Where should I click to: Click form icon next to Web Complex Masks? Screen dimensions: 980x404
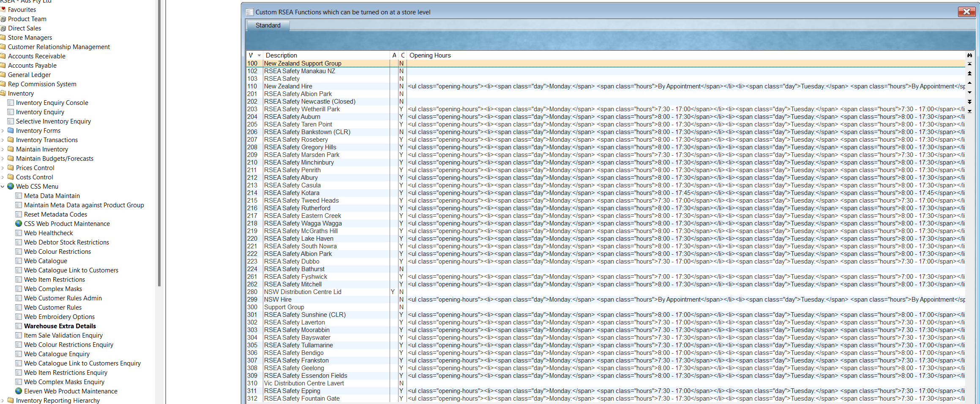pyautogui.click(x=19, y=289)
